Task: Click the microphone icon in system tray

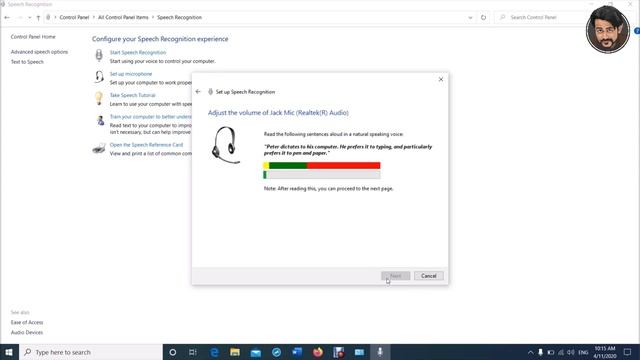Action: point(540,352)
